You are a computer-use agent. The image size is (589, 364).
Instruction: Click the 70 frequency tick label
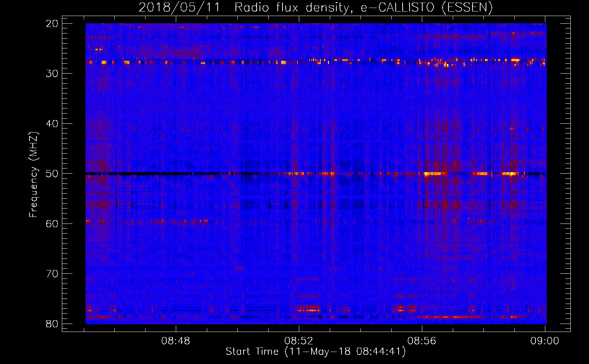click(52, 274)
